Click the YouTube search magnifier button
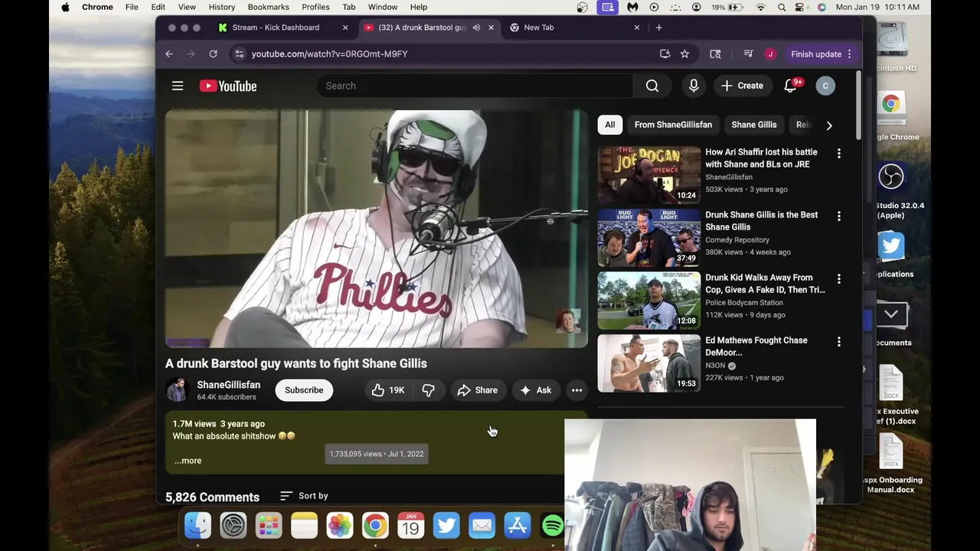Viewport: 980px width, 551px height. pyautogui.click(x=652, y=86)
